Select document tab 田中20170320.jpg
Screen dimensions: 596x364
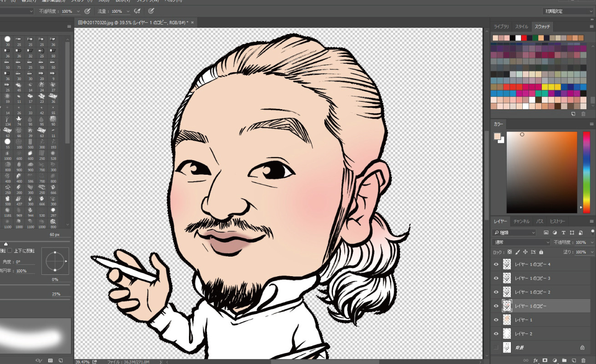pyautogui.click(x=132, y=22)
